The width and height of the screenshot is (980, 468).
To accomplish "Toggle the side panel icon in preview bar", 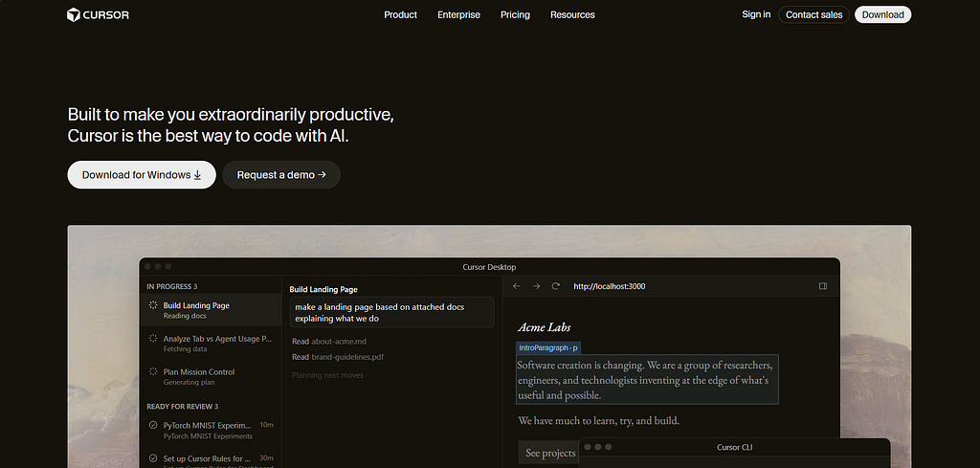I will [x=823, y=286].
